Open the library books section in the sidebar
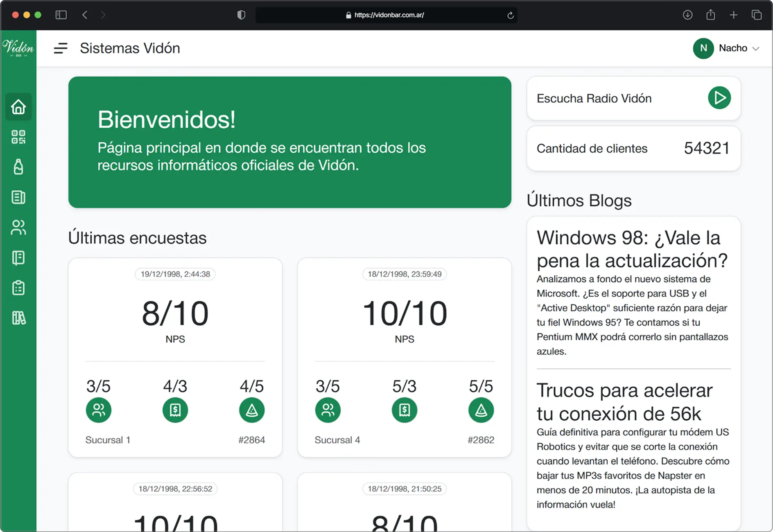 point(18,318)
